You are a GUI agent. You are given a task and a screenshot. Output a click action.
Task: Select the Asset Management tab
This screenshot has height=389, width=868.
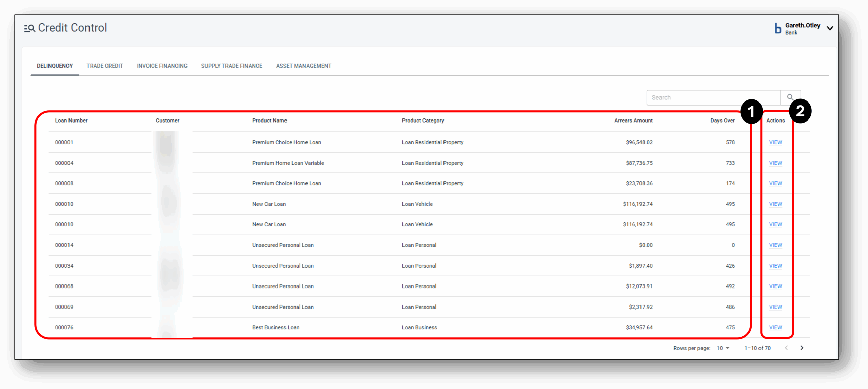tap(303, 66)
